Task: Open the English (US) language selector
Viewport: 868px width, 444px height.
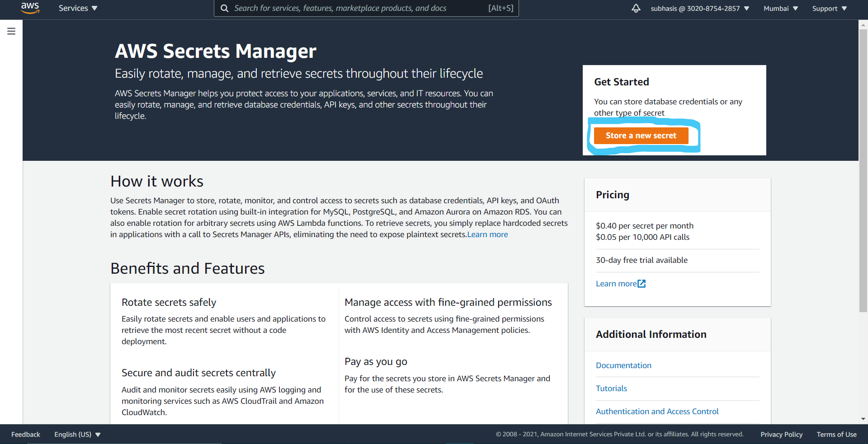Action: [x=77, y=434]
